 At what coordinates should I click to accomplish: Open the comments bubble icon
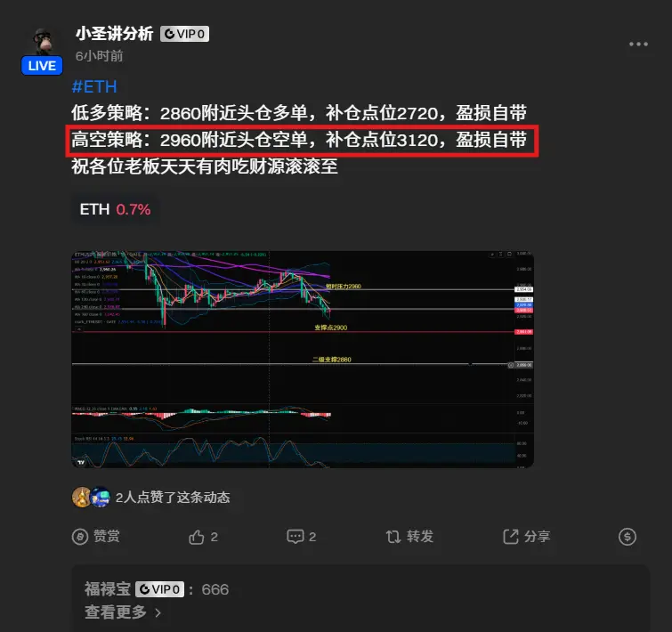click(295, 537)
